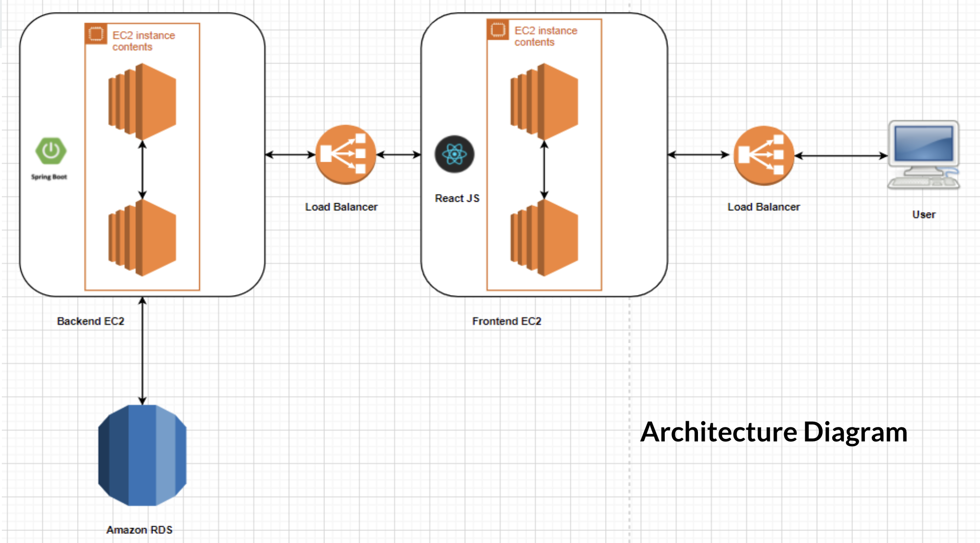Click the right Load Balancer icon

point(764,155)
